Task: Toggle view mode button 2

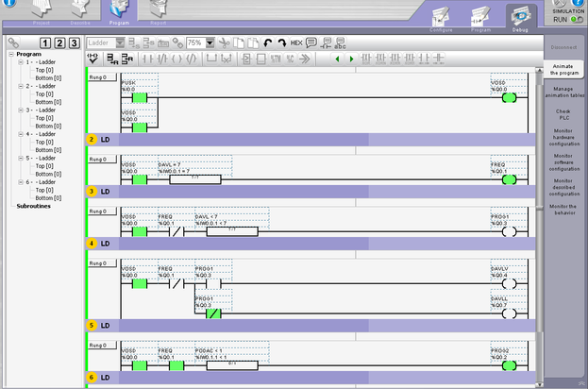Action: tap(59, 42)
